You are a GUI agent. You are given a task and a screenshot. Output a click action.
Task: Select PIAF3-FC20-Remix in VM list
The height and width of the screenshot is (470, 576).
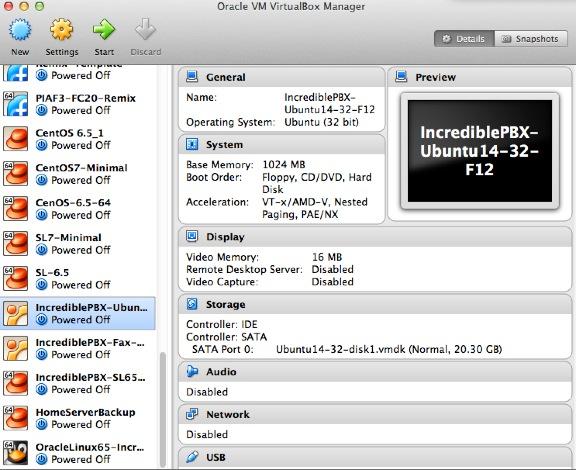tap(78, 104)
